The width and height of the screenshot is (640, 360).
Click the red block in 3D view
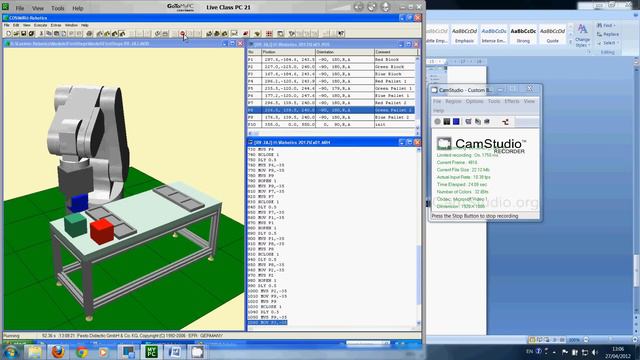click(102, 231)
